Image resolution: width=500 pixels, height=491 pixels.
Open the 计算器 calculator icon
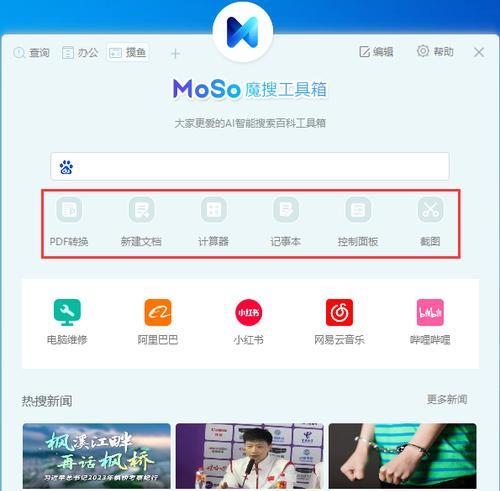[x=214, y=210]
